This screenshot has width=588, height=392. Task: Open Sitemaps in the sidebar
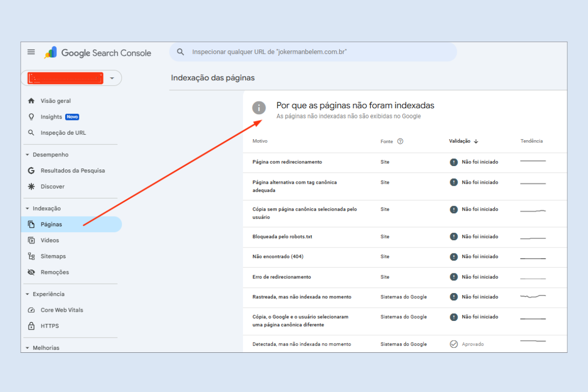click(53, 256)
